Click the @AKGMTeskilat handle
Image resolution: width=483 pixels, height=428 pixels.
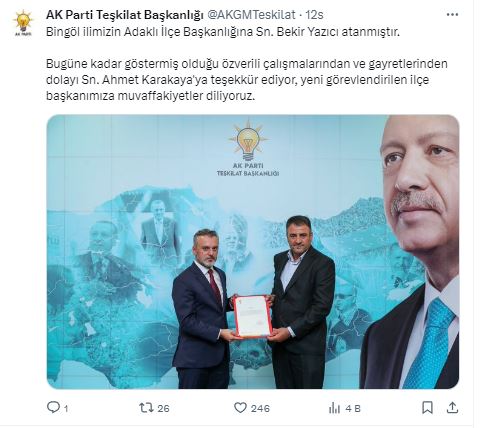point(252,15)
